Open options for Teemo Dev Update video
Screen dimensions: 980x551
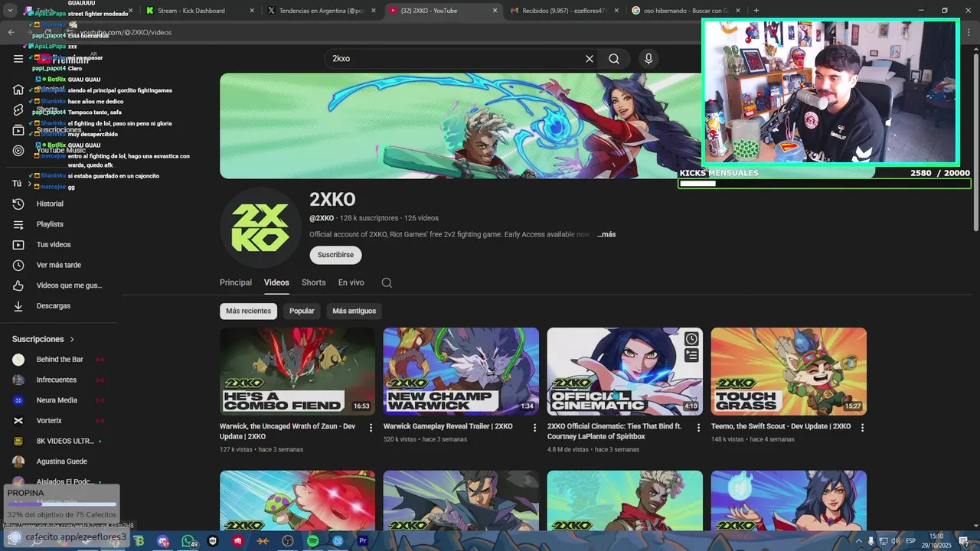click(x=862, y=428)
